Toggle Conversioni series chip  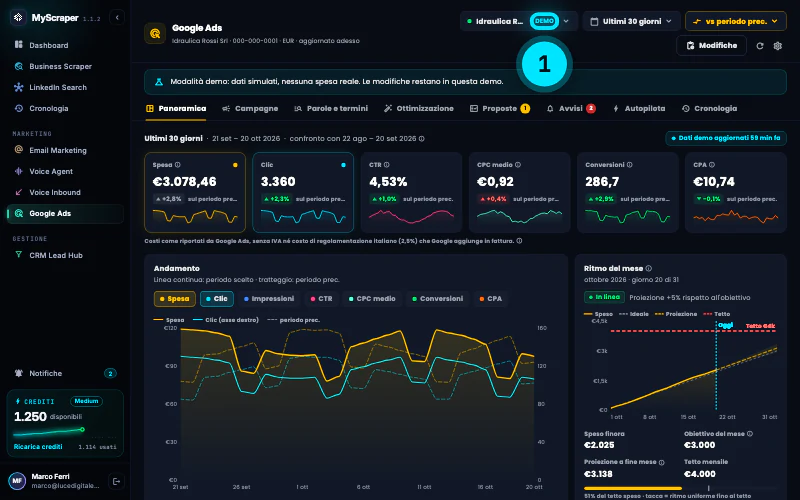click(437, 299)
